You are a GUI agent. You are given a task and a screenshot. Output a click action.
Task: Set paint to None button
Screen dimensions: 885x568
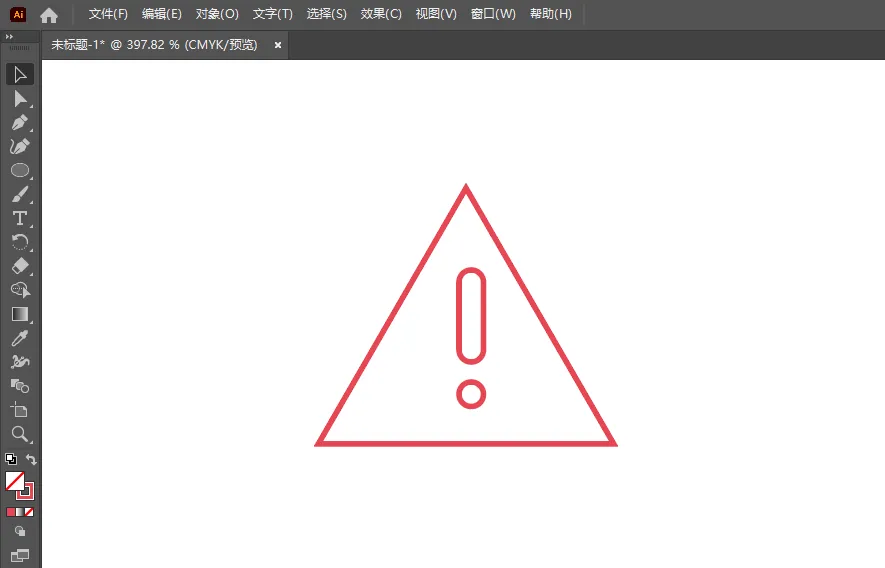pos(29,512)
